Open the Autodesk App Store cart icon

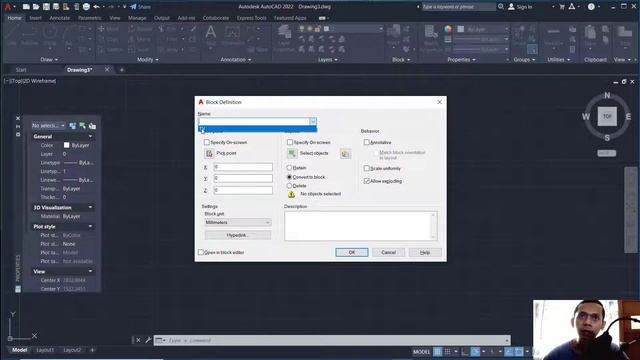tap(562, 7)
